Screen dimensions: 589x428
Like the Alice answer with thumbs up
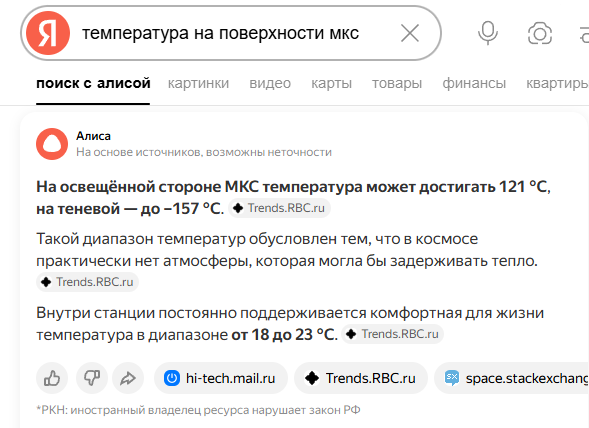click(52, 378)
